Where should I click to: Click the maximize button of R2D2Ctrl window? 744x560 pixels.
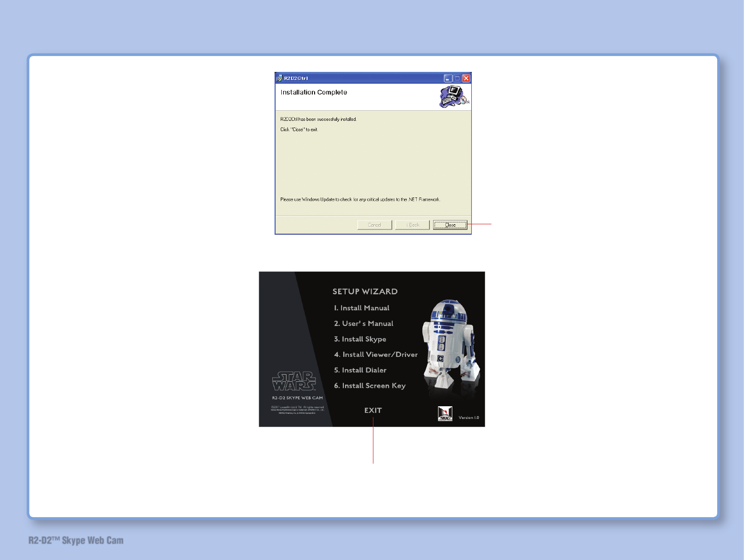(457, 78)
